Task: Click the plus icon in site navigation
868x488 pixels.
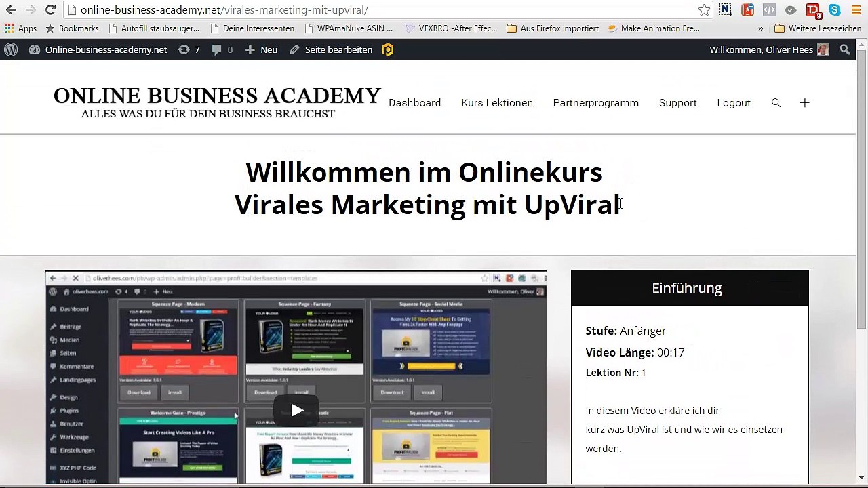Action: point(804,103)
